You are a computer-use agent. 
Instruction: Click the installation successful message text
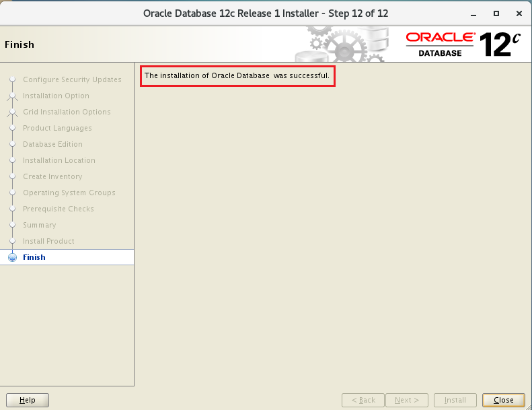(237, 75)
